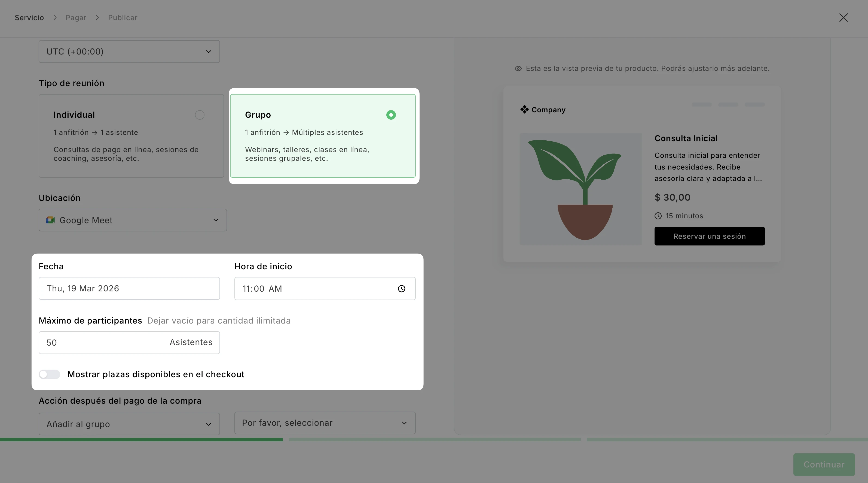This screenshot has width=868, height=483.
Task: Click the clock icon in Hora de inicio
Action: tap(401, 289)
